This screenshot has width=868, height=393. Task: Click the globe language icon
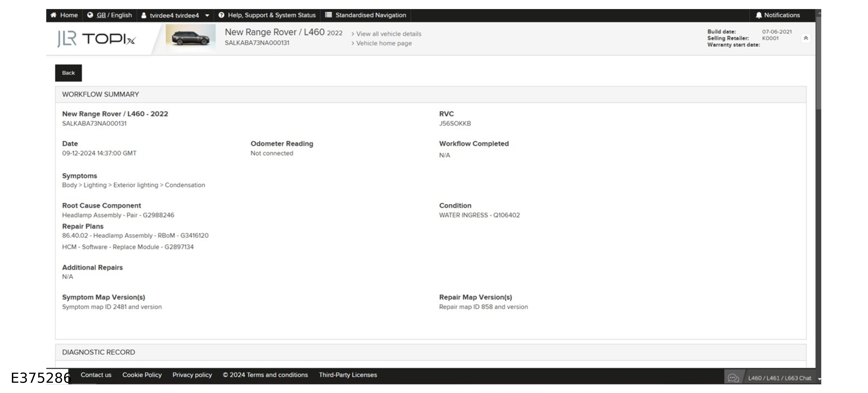(x=90, y=15)
